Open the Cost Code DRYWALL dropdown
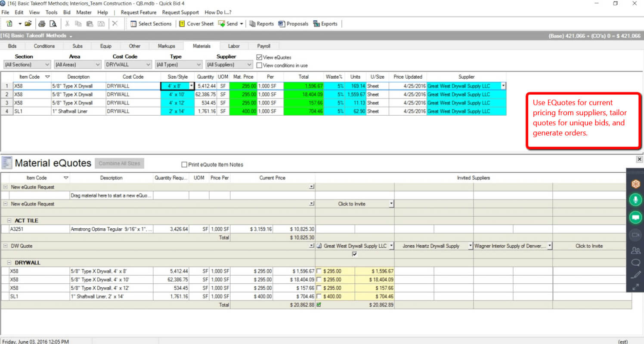The height and width of the screenshot is (344, 644). point(128,64)
